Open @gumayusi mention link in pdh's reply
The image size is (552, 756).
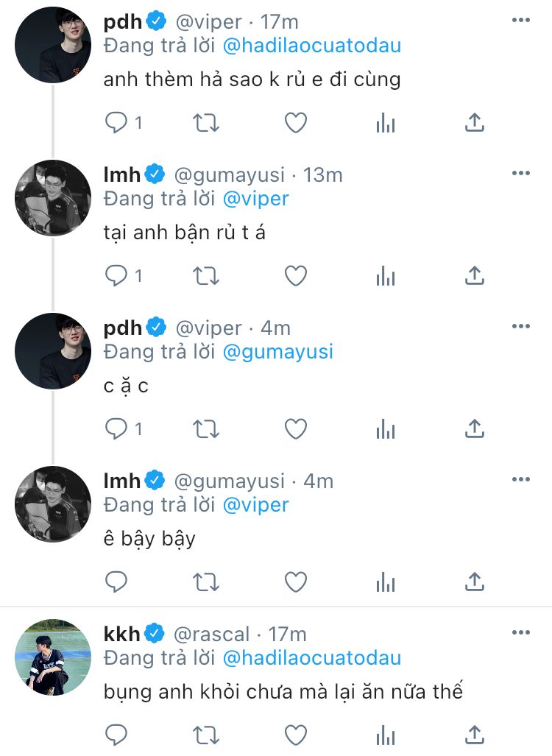pos(277,352)
